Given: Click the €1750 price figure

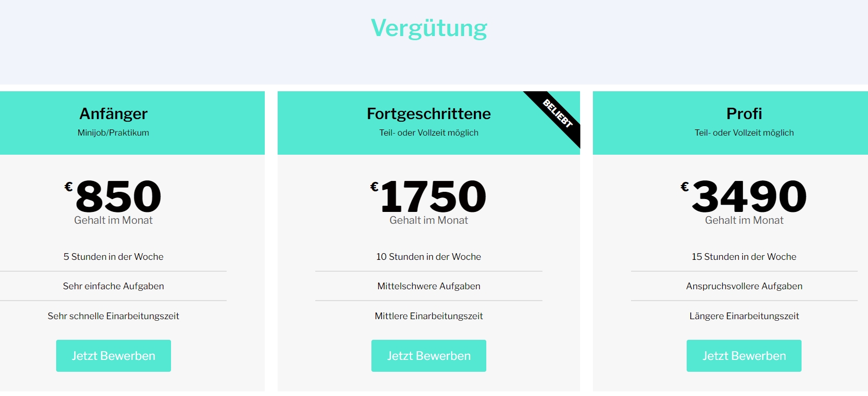Looking at the screenshot, I should click(x=428, y=196).
